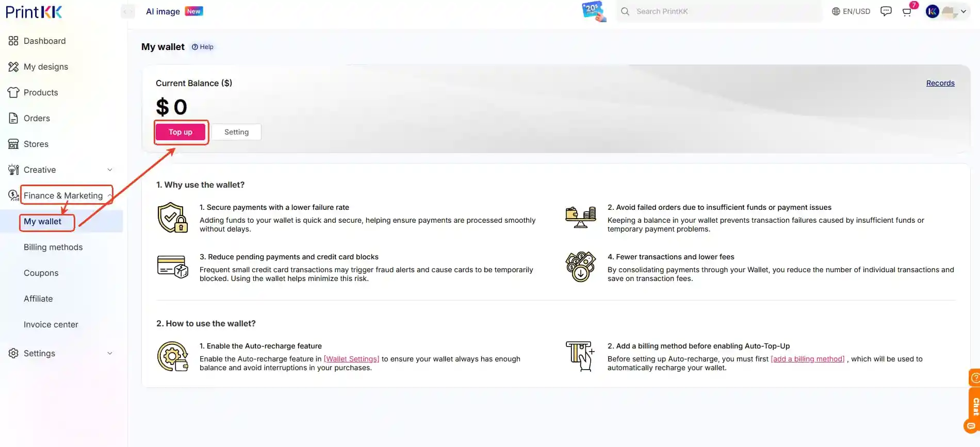Click the sidebar collapse arrow icon
Image resolution: width=980 pixels, height=447 pixels.
click(127, 11)
